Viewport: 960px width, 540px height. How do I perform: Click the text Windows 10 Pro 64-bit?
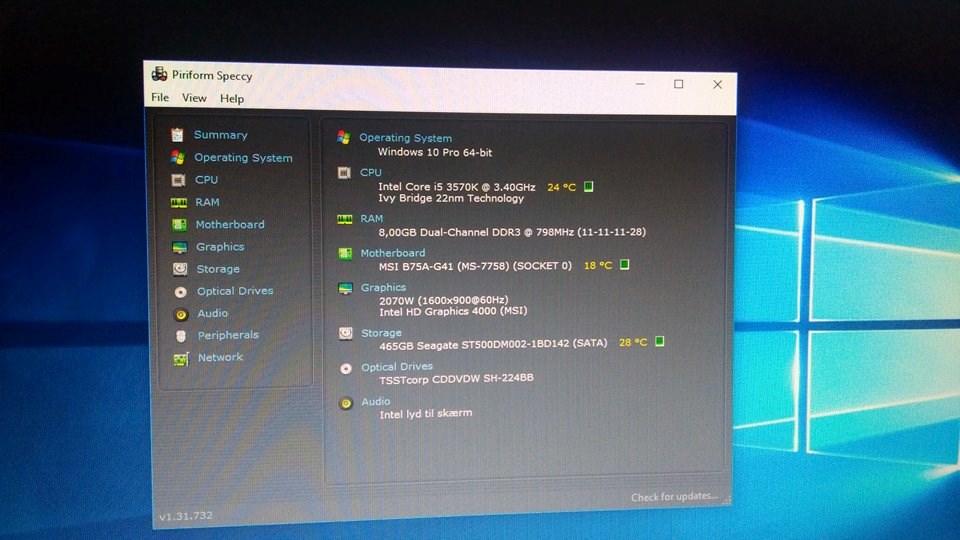point(435,152)
